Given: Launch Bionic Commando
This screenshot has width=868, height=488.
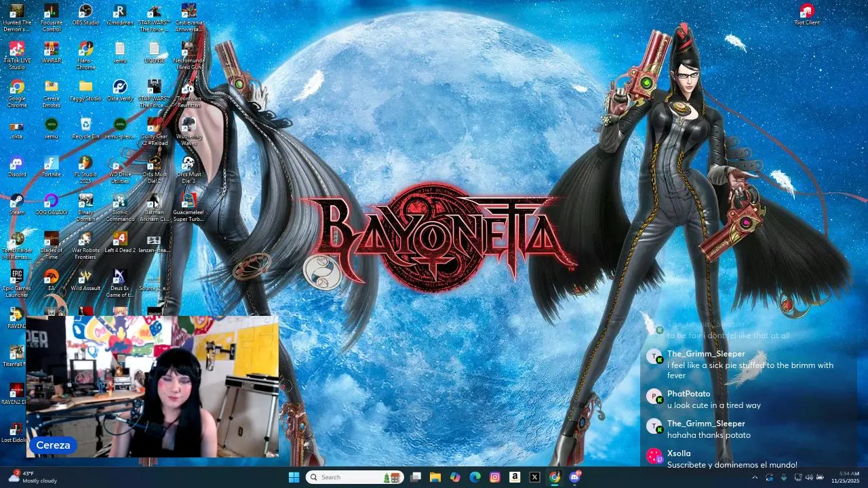Looking at the screenshot, I should click(120, 208).
